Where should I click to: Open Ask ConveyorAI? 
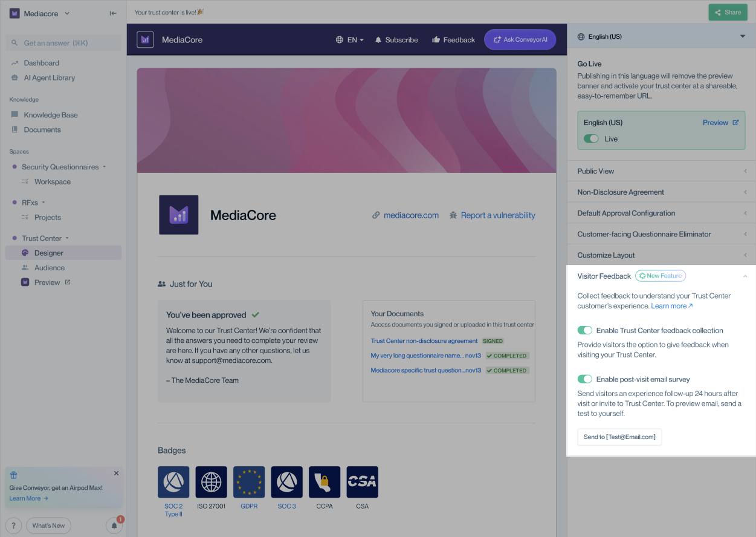pos(520,39)
